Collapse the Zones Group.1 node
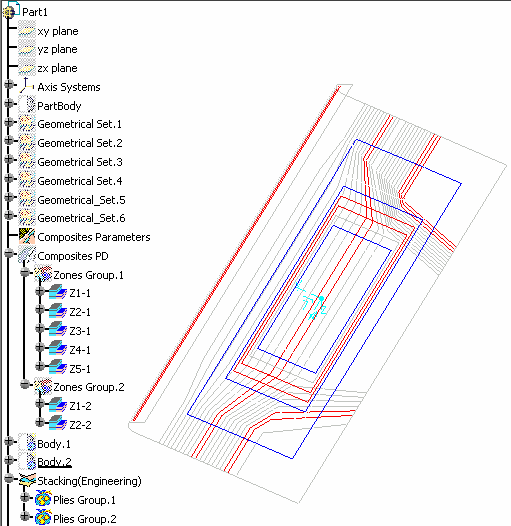Image resolution: width=511 pixels, height=526 pixels. tap(24, 272)
